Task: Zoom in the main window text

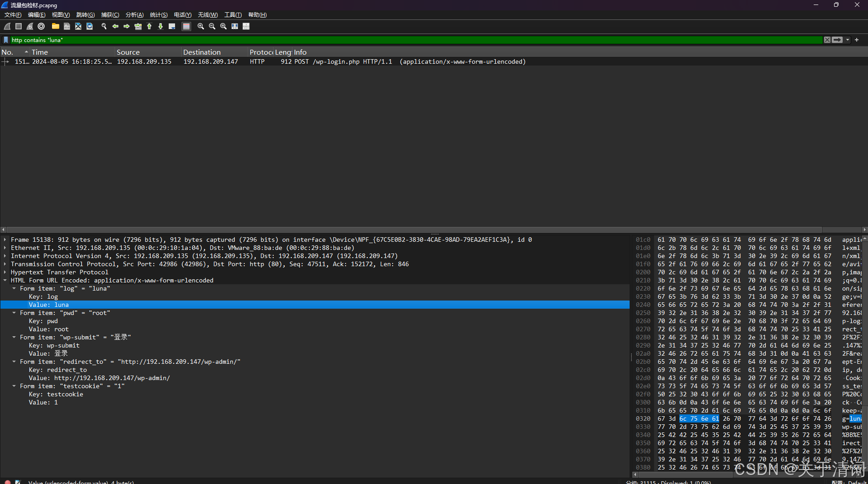Action: (201, 27)
